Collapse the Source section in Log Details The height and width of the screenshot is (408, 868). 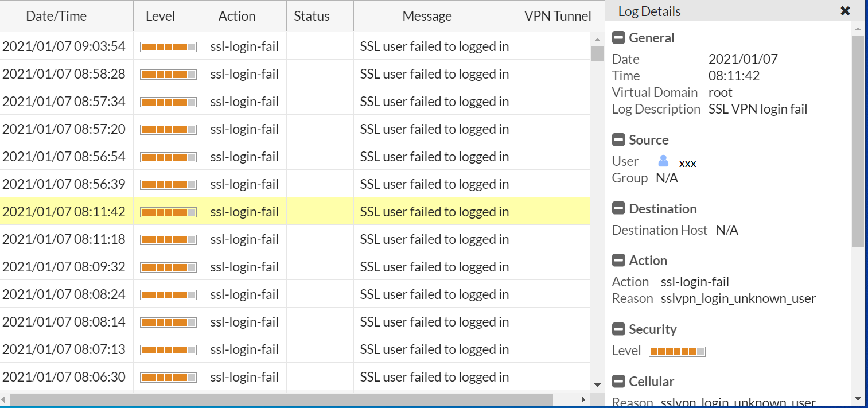618,139
